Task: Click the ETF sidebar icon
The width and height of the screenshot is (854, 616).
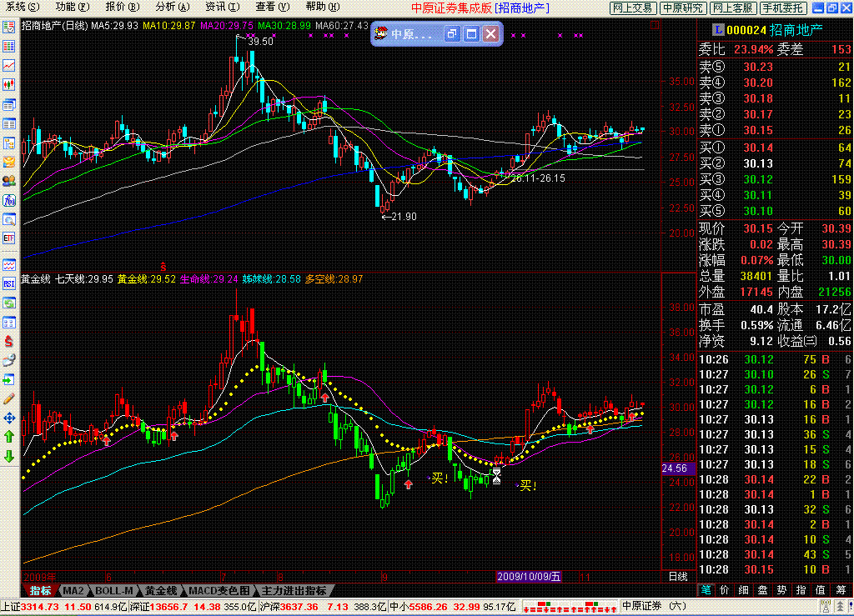Action: pyautogui.click(x=8, y=238)
